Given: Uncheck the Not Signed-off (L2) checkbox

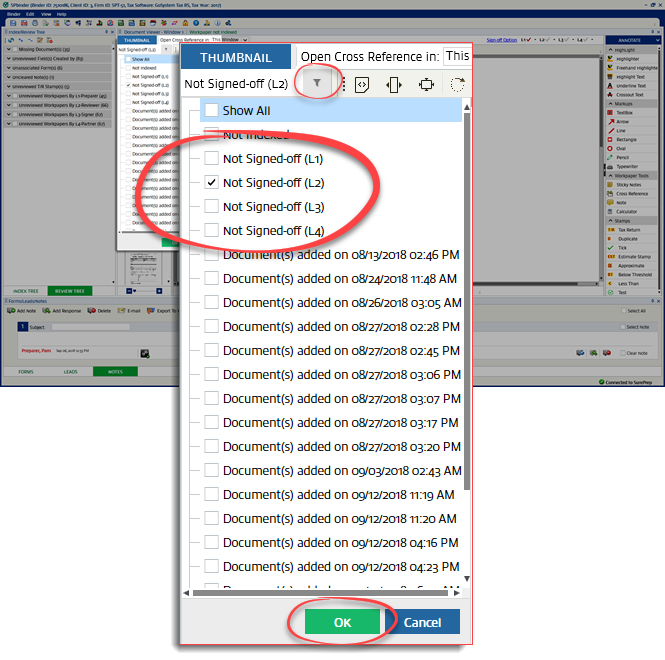Looking at the screenshot, I should point(211,182).
